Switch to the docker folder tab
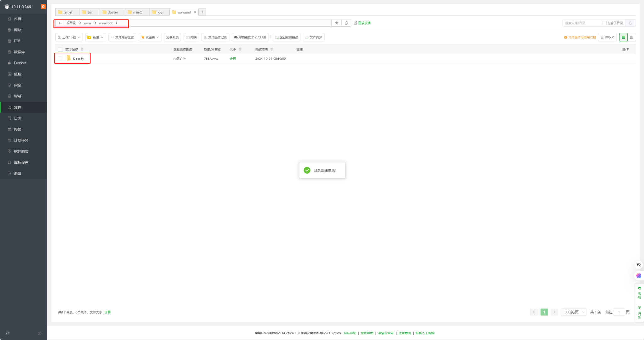 tap(112, 12)
